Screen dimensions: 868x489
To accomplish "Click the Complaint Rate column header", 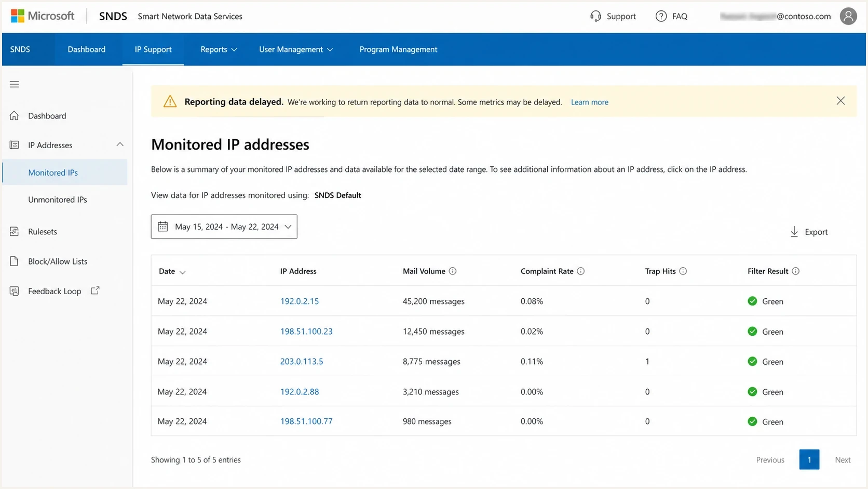I will (x=547, y=271).
